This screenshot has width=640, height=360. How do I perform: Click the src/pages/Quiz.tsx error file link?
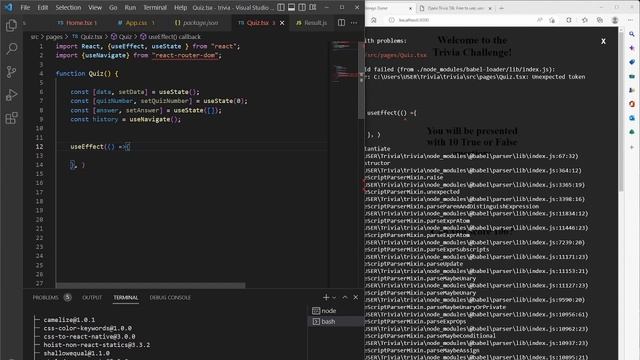pyautogui.click(x=397, y=55)
